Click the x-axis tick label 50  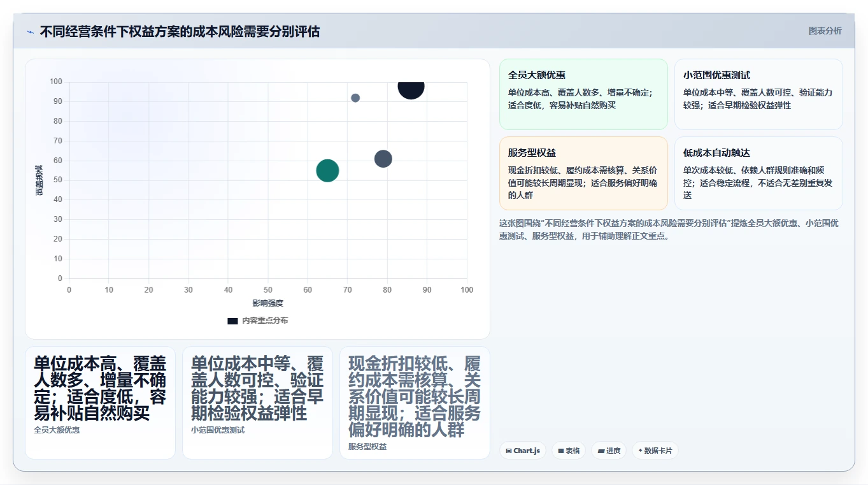[267, 290]
